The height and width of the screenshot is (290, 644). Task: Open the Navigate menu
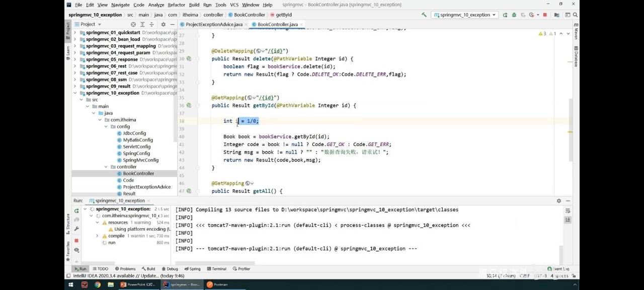pos(120,5)
